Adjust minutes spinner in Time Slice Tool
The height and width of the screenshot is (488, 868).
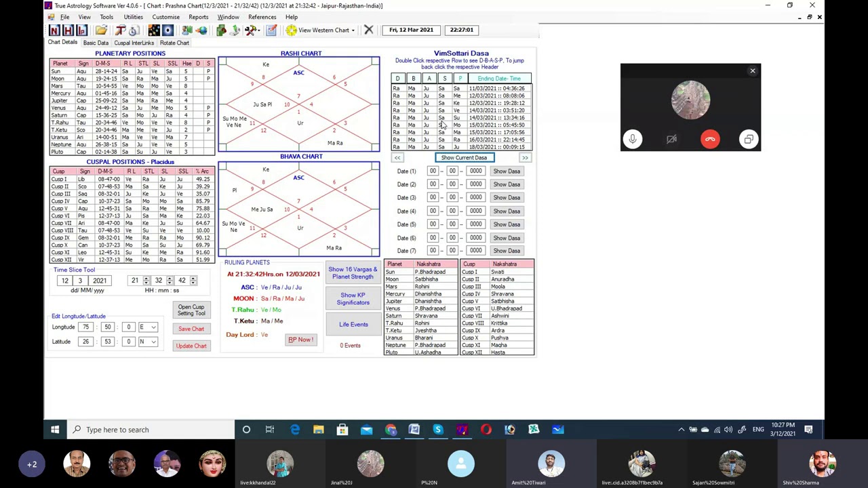tap(170, 281)
